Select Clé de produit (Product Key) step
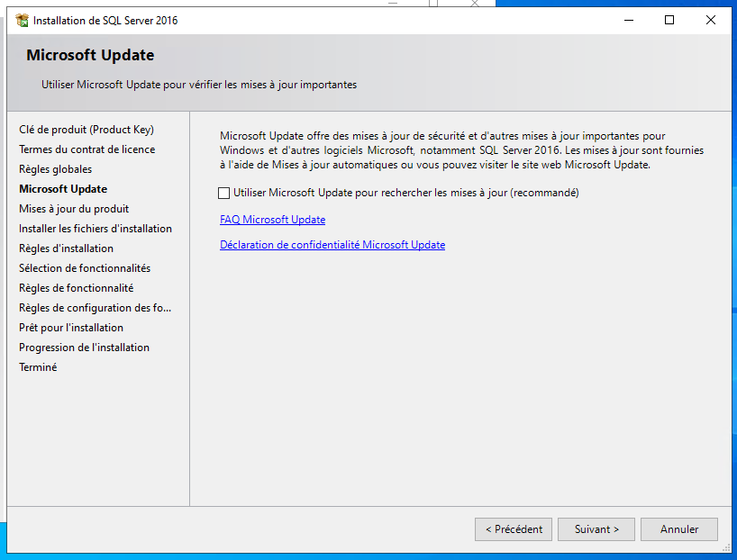The height and width of the screenshot is (560, 737). point(86,130)
